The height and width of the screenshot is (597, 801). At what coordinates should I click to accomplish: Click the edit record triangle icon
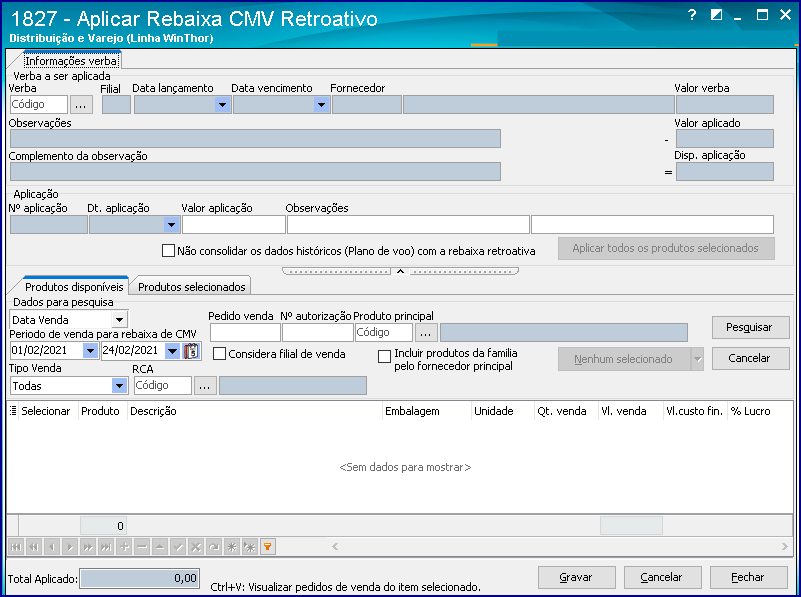[x=160, y=547]
